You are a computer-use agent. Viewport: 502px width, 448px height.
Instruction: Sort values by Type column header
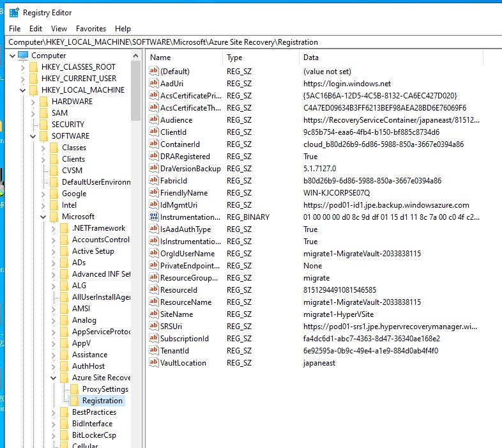click(x=261, y=58)
